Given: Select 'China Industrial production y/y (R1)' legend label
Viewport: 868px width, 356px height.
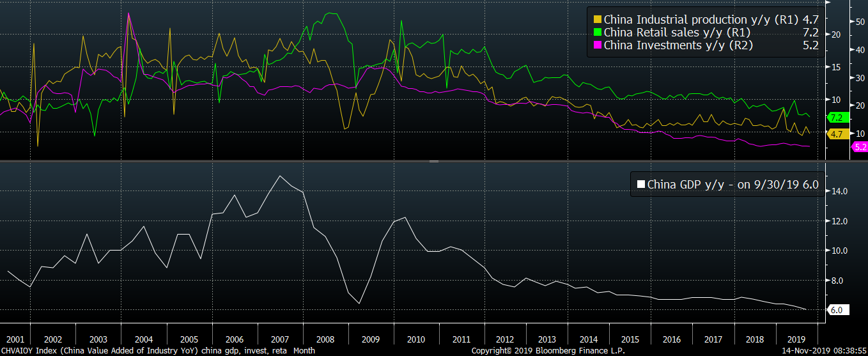Looking at the screenshot, I should click(701, 20).
